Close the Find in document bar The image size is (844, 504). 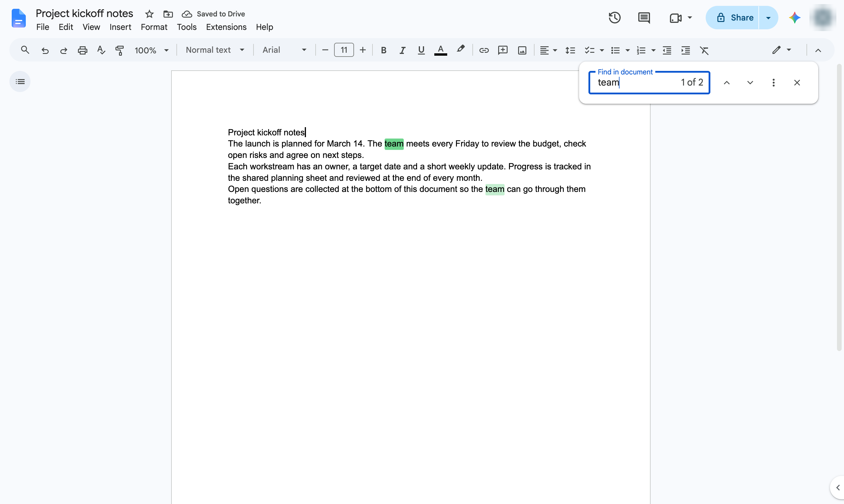(797, 83)
